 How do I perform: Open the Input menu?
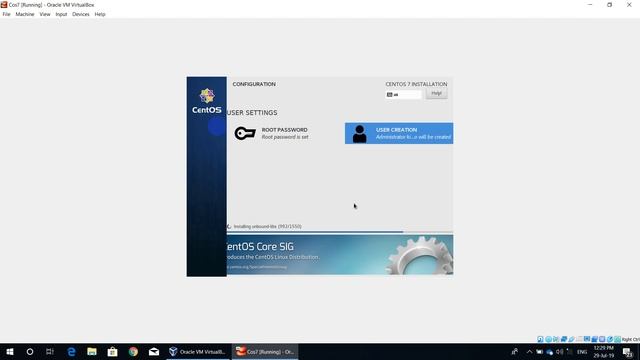pyautogui.click(x=61, y=14)
